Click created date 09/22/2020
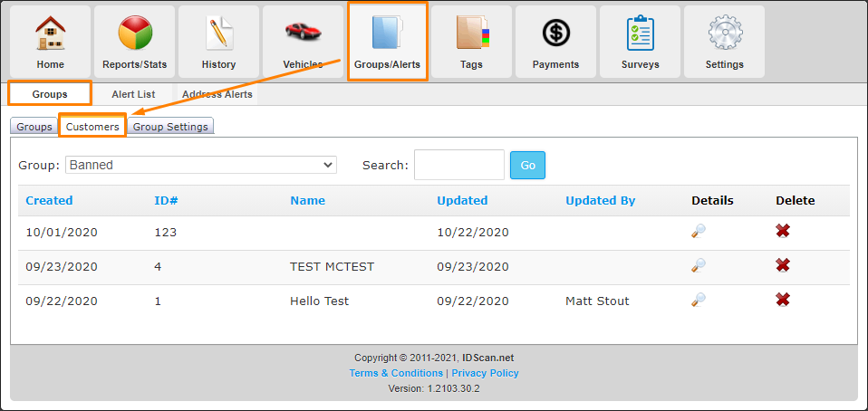This screenshot has height=411, width=868. click(62, 301)
